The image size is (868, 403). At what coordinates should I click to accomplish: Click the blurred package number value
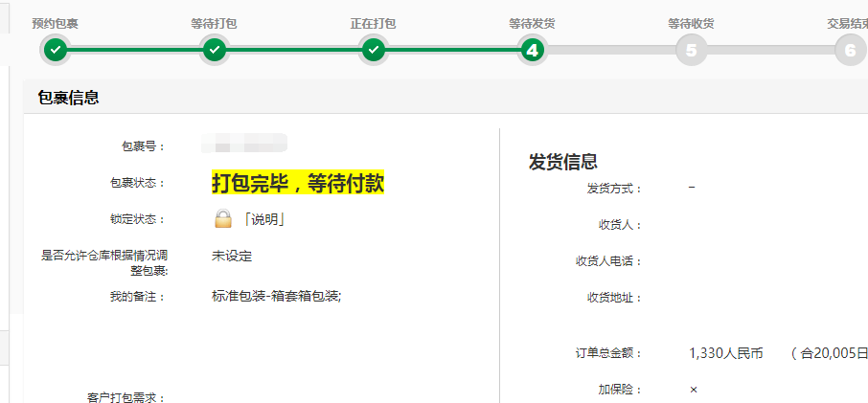tap(245, 146)
